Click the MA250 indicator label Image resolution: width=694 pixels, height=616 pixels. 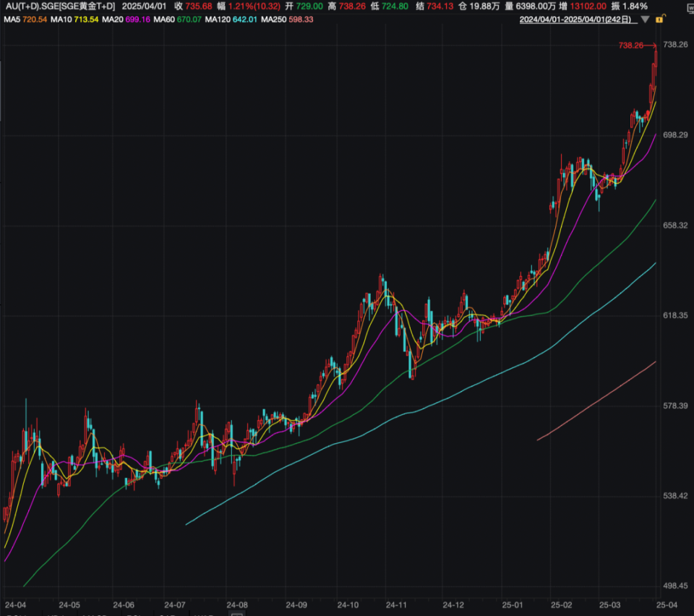[x=273, y=19]
